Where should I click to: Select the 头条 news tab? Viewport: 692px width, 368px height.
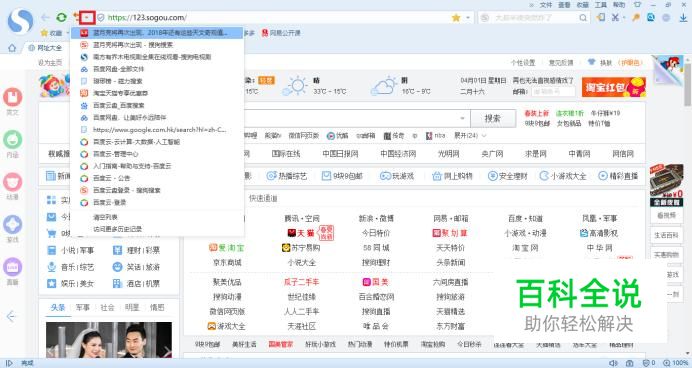pos(58,308)
